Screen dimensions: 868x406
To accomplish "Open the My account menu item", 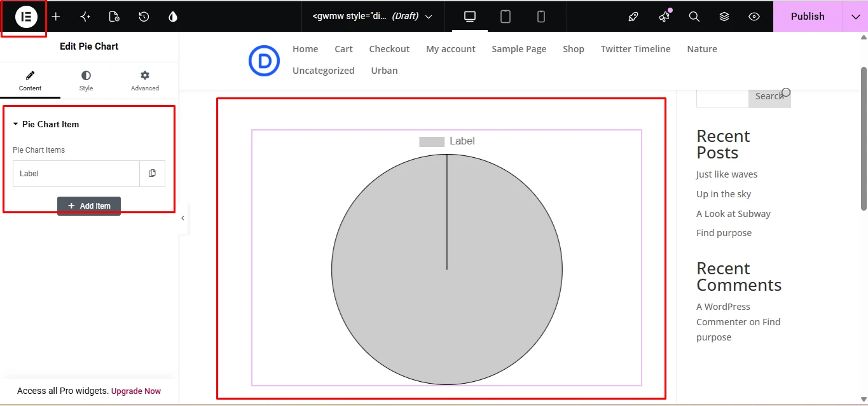I will tap(451, 49).
